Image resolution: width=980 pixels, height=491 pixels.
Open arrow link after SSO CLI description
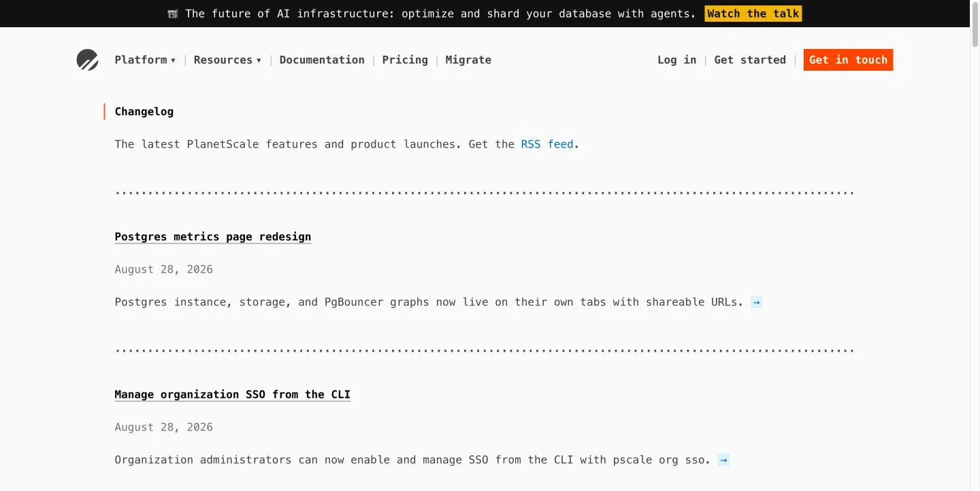coord(723,460)
